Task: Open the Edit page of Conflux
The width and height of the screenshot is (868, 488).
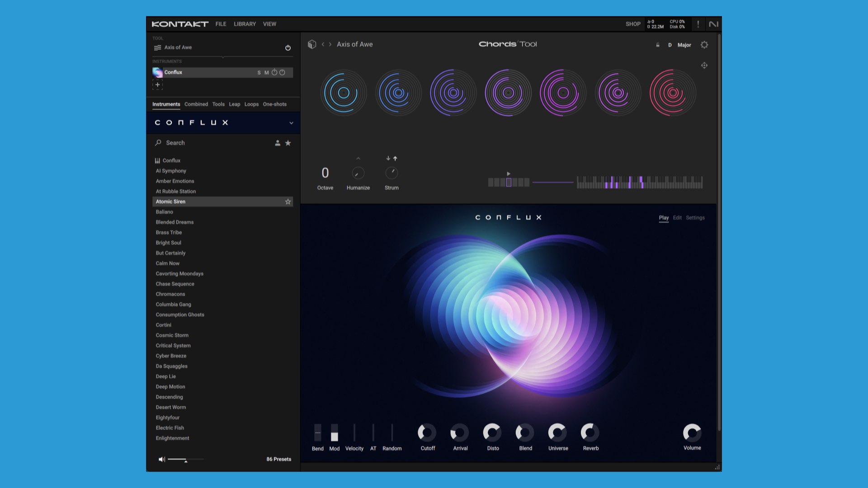Action: coord(677,218)
